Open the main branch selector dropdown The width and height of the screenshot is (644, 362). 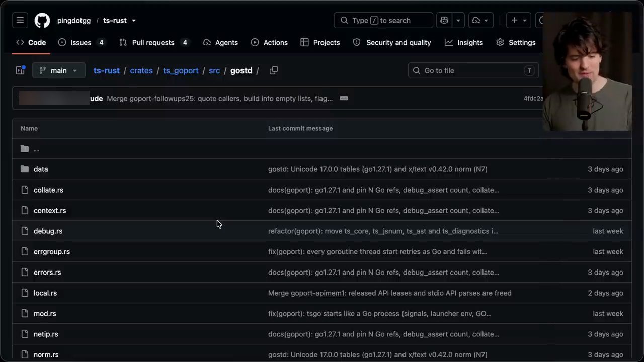click(x=59, y=70)
